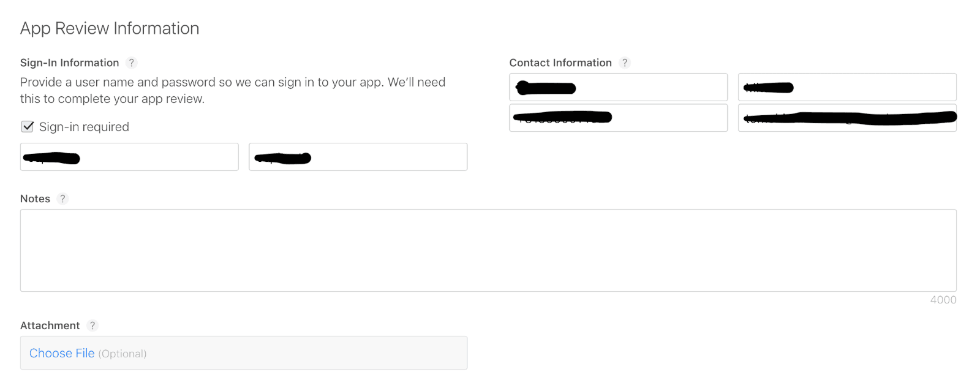The height and width of the screenshot is (388, 980).
Task: Show help for the Notes field
Action: 62,199
